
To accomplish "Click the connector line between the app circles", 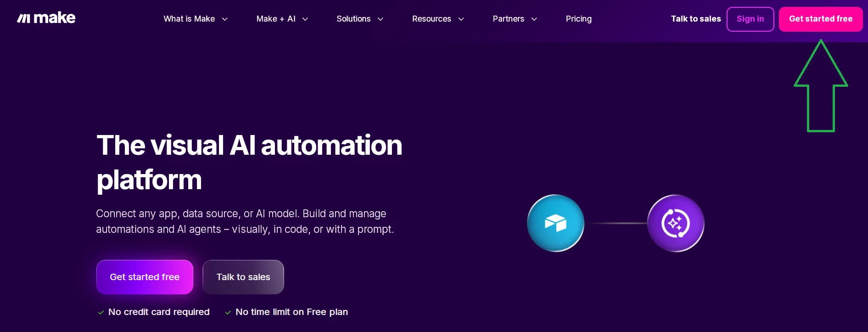I will click(616, 223).
